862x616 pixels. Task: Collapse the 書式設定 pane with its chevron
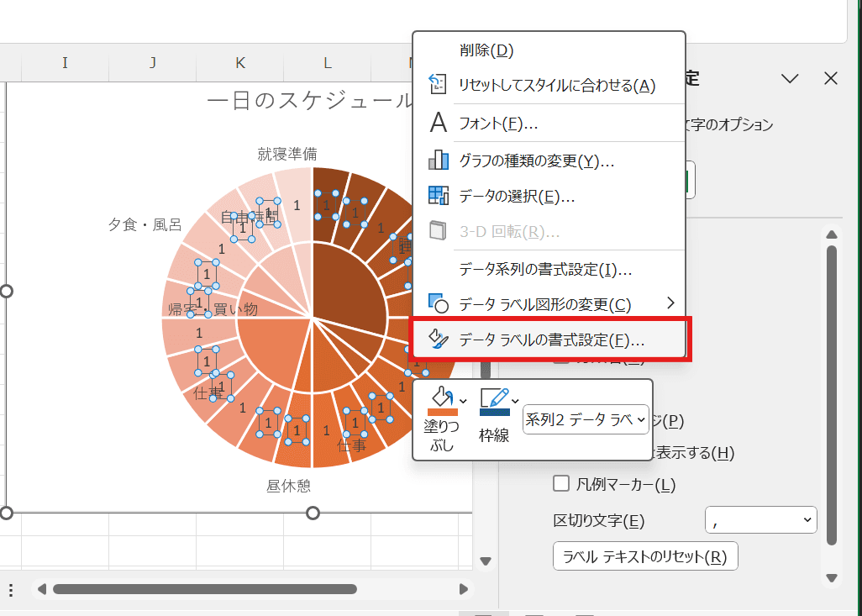click(x=790, y=78)
